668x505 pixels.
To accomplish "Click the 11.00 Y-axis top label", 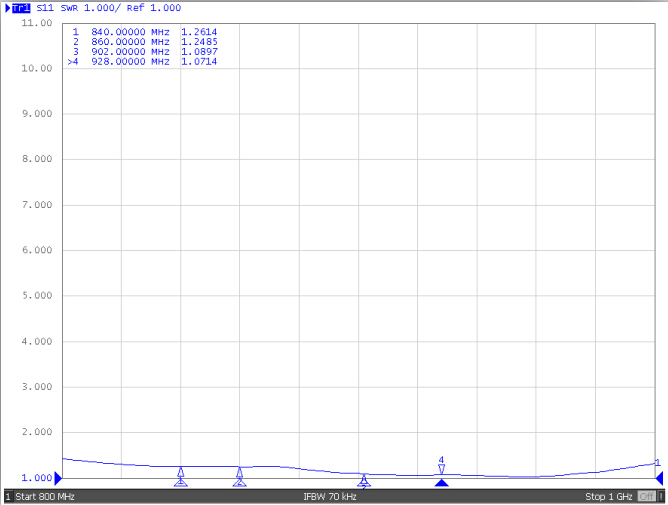I will point(37,23).
